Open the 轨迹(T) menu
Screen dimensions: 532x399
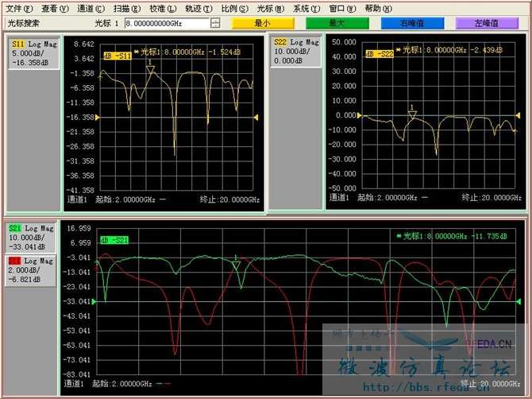199,9
